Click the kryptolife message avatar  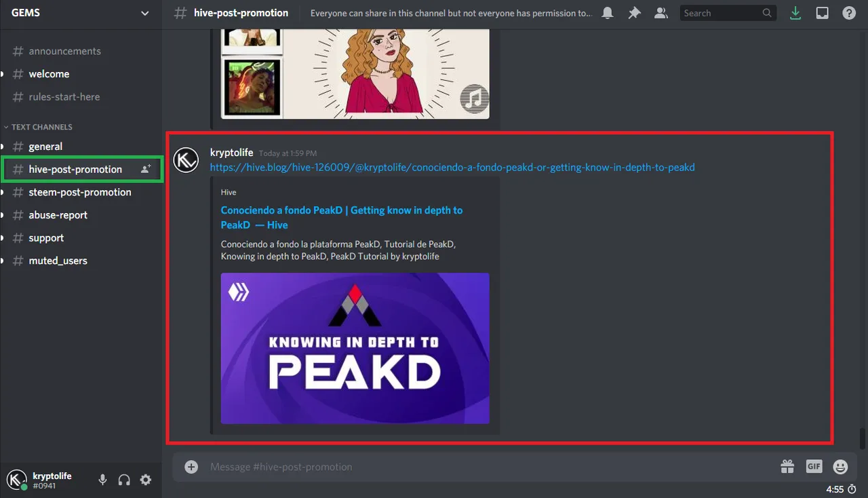tap(186, 160)
